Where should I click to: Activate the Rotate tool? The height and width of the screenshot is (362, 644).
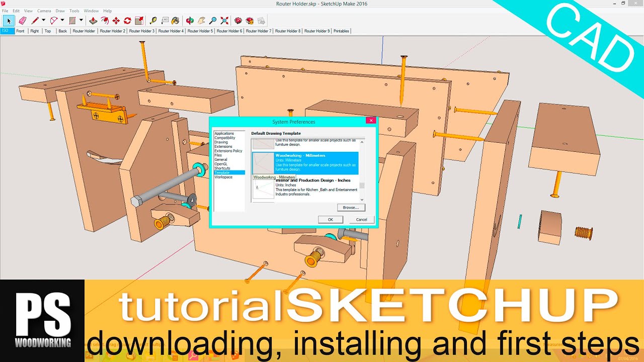(x=127, y=21)
